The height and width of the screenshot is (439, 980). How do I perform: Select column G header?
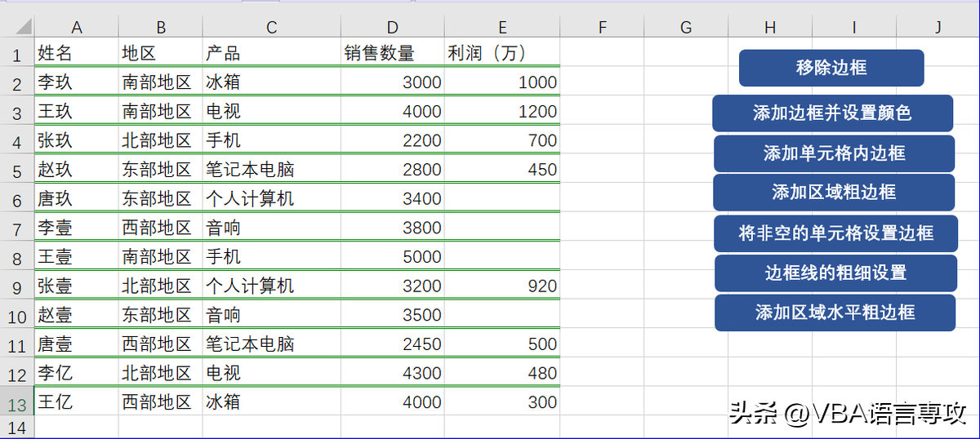[686, 28]
